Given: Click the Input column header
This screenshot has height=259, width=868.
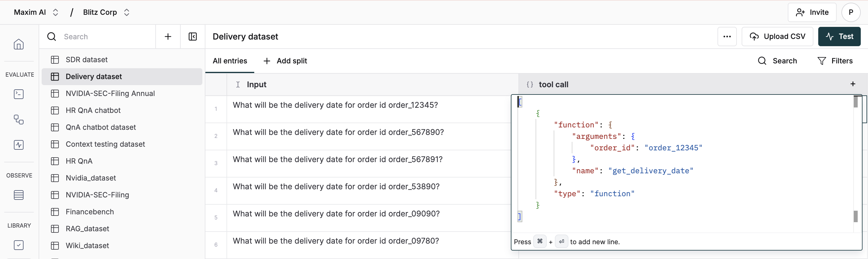Looking at the screenshot, I should [372, 84].
